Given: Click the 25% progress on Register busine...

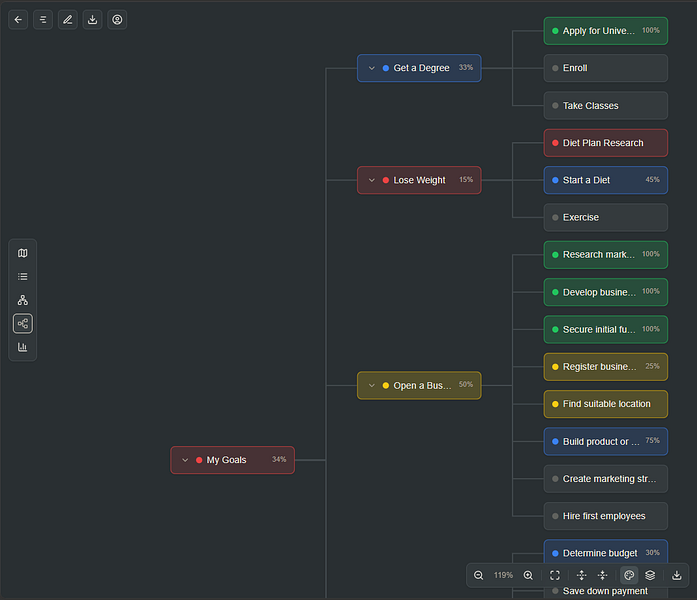Looking at the screenshot, I should click(x=653, y=366).
